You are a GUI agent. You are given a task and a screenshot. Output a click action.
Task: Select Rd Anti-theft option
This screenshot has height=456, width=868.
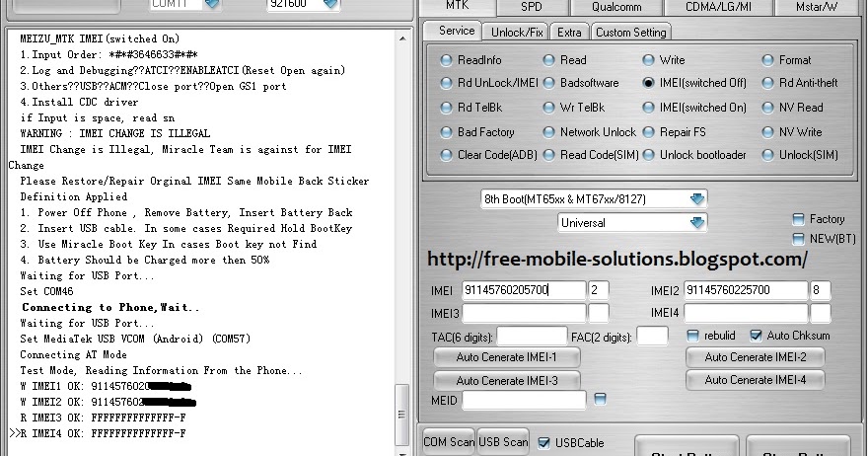(x=767, y=83)
